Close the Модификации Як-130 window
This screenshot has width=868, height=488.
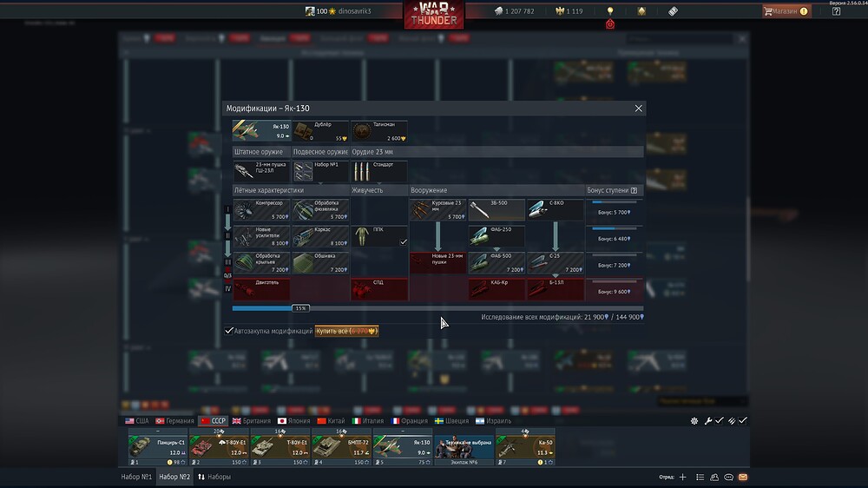click(x=638, y=108)
